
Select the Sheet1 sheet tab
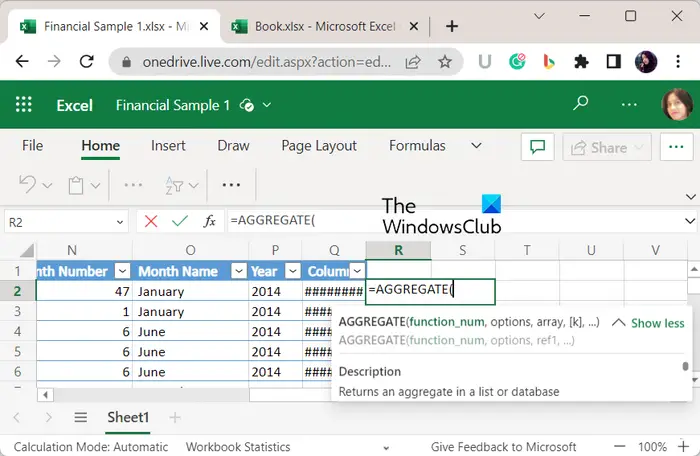(x=128, y=418)
